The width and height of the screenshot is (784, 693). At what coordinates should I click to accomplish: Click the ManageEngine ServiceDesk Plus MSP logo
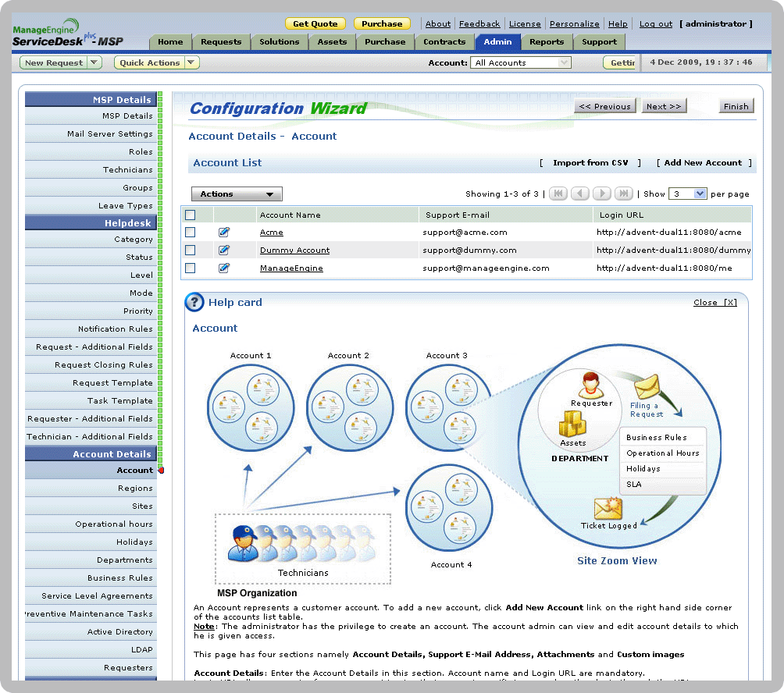(67, 33)
